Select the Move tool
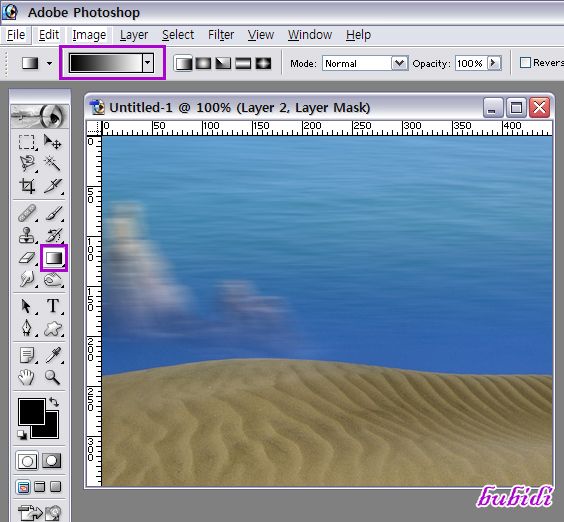Image resolution: width=564 pixels, height=522 pixels. [53, 142]
